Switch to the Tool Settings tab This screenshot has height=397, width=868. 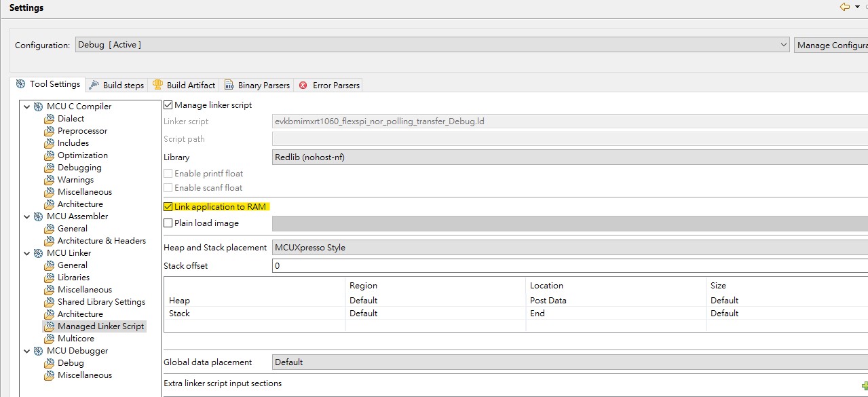pos(48,83)
